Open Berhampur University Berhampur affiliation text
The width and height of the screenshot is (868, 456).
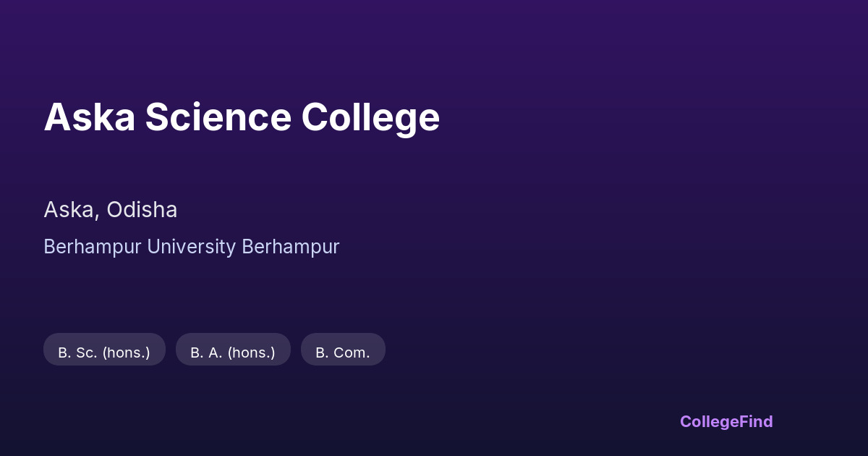191,247
